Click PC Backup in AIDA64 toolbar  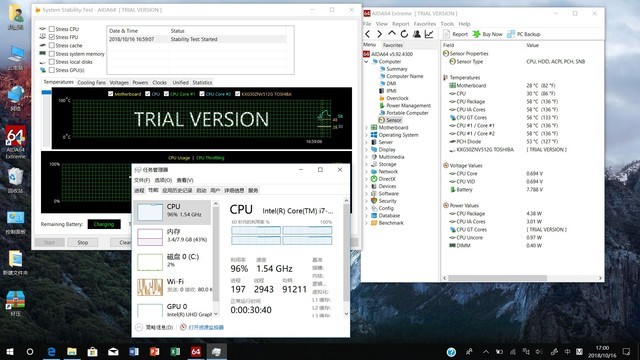click(x=524, y=34)
